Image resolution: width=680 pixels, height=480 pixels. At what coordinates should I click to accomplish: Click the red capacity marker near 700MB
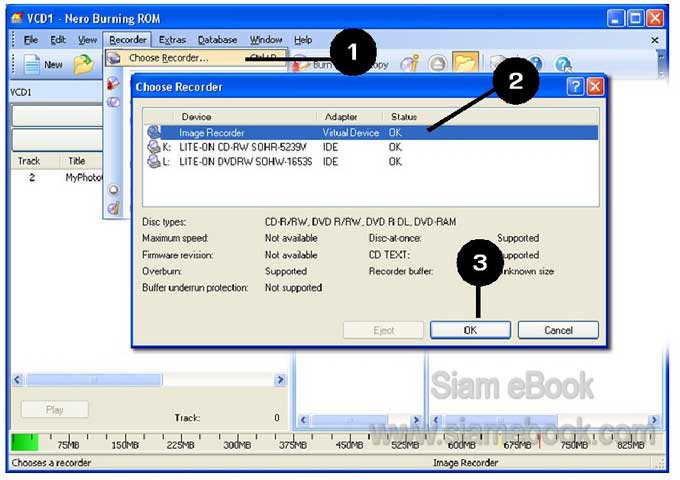point(539,441)
